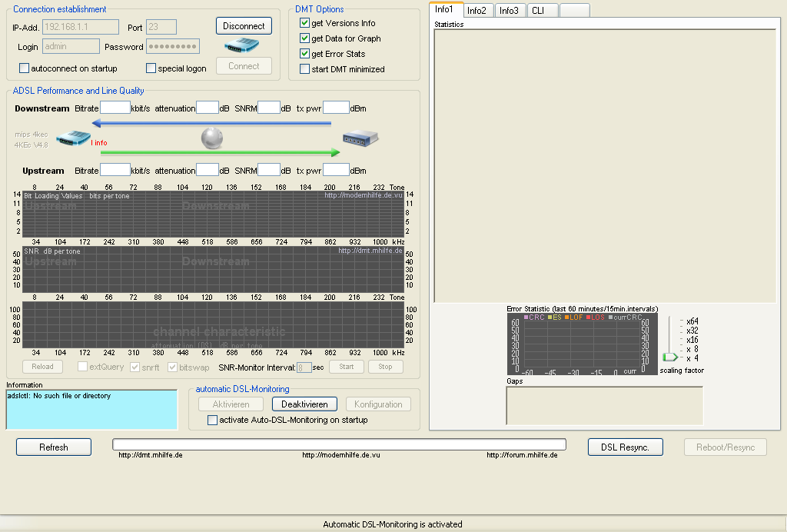787x532 pixels.
Task: Check the special logon box
Action: [151, 68]
